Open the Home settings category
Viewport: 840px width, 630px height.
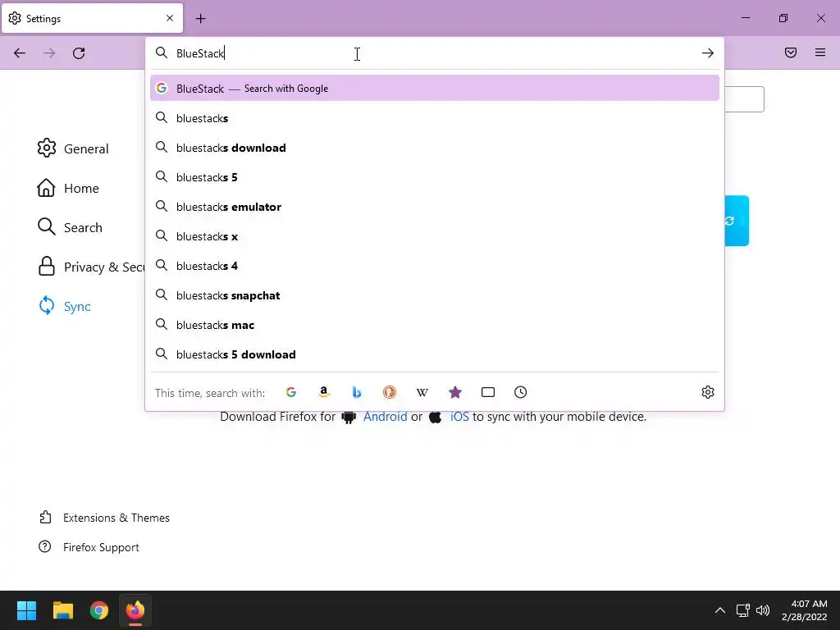68,188
